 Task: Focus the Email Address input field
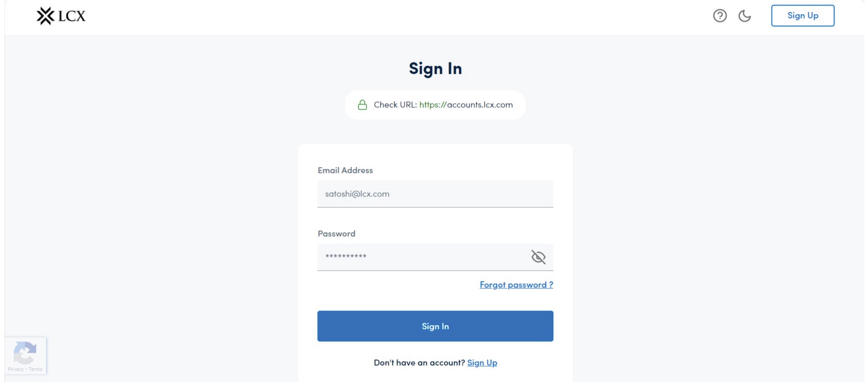click(435, 194)
